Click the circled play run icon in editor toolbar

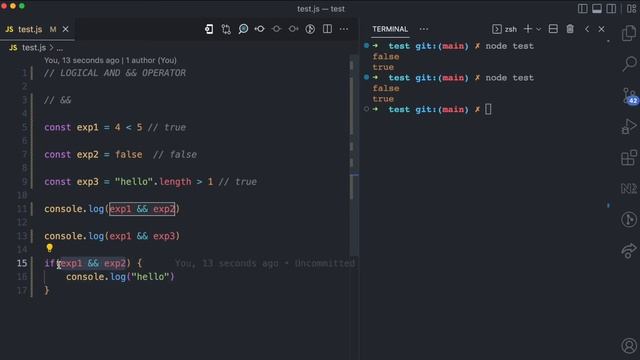click(x=310, y=29)
